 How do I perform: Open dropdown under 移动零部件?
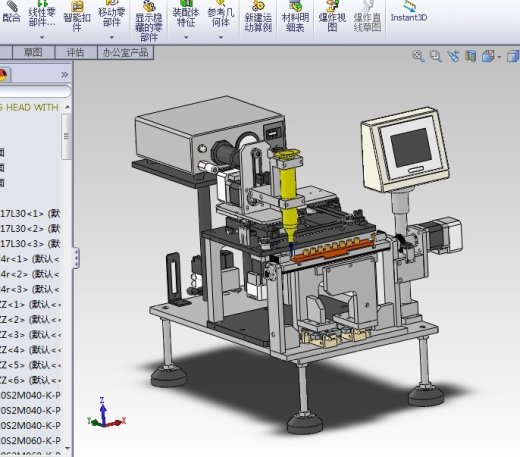[x=112, y=37]
